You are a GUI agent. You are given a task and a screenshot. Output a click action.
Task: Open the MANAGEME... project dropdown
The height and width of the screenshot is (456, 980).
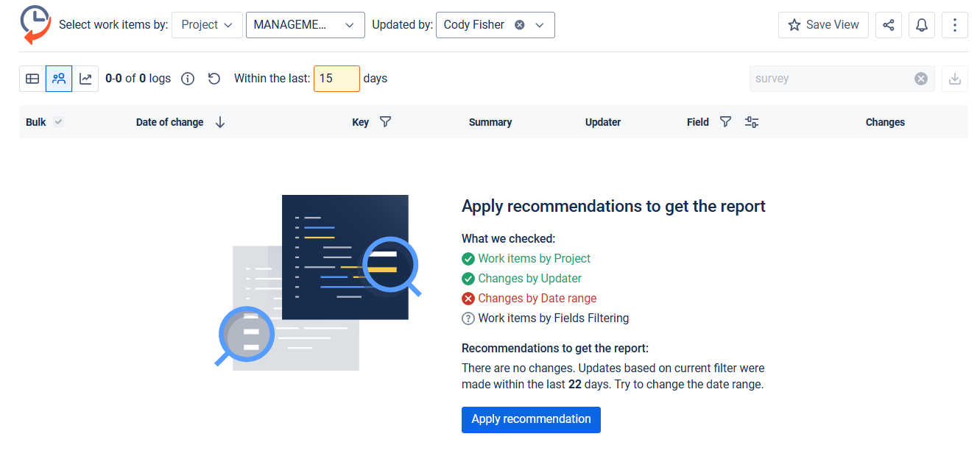click(305, 25)
